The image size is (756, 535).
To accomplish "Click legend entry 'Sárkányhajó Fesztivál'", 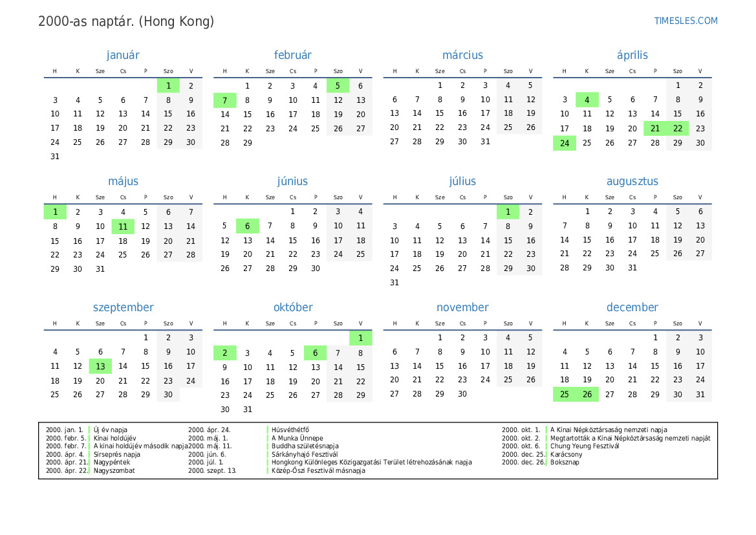I will (305, 454).
